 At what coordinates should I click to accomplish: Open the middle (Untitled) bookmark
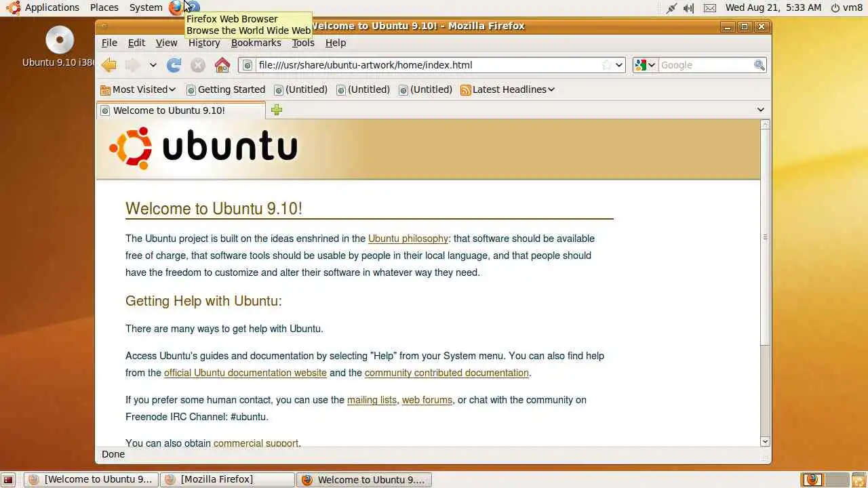pos(363,89)
